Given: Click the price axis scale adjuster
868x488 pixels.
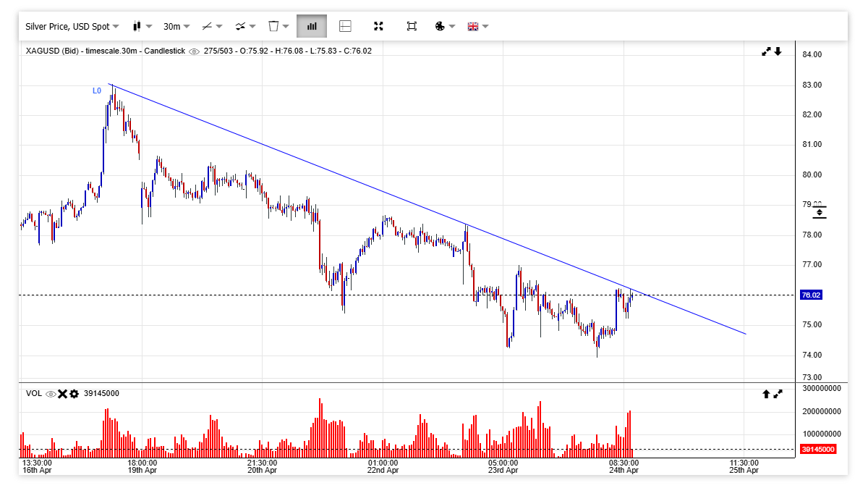Looking at the screenshot, I should click(x=819, y=212).
